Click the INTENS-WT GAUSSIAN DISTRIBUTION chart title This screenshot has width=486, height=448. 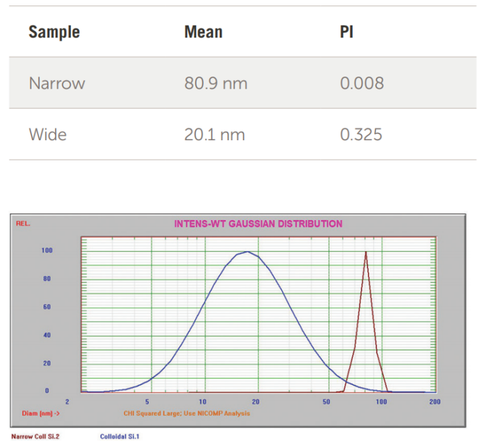click(258, 224)
